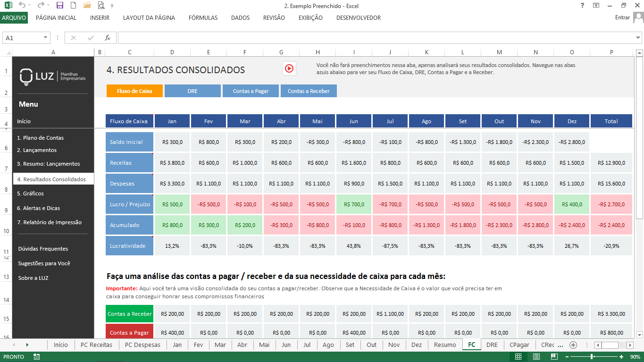The height and width of the screenshot is (362, 644).
Task: Open a new workbook via the New file icon
Action: [73, 5]
